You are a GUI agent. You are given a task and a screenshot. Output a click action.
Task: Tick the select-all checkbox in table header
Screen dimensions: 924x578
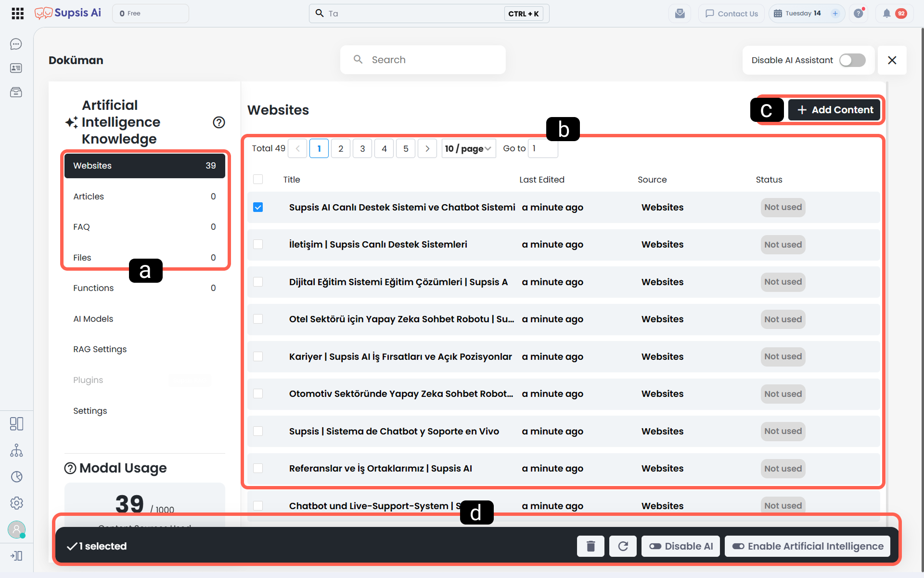pyautogui.click(x=258, y=180)
